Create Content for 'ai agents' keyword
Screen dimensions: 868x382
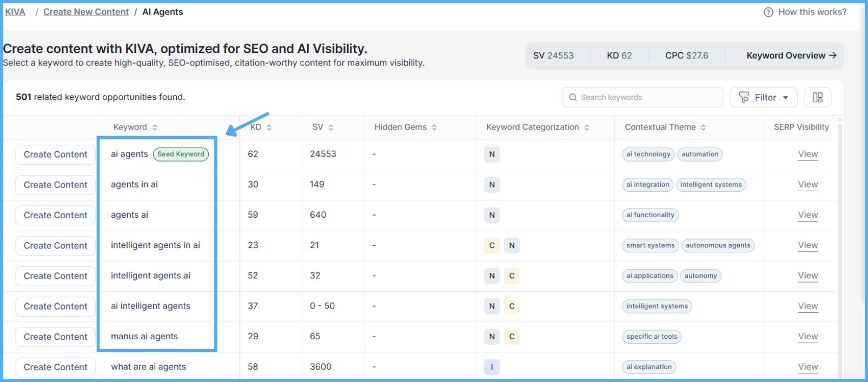55,155
